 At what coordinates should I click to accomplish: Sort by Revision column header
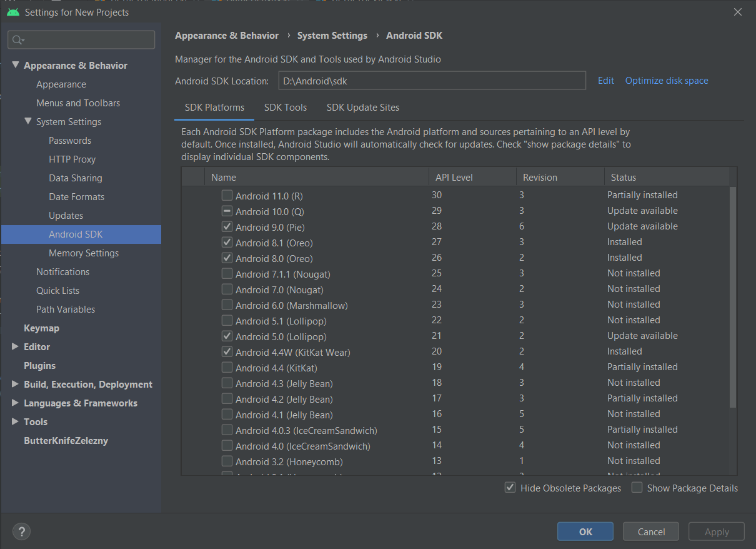(x=560, y=177)
